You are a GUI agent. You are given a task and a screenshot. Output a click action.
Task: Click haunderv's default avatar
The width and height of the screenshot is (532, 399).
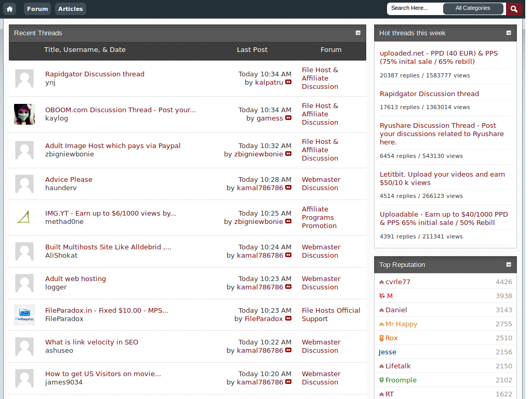24,184
